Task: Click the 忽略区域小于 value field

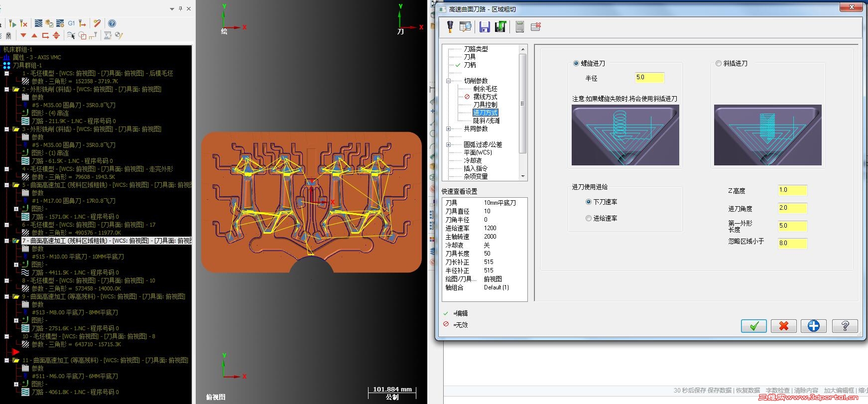Action: (x=792, y=243)
